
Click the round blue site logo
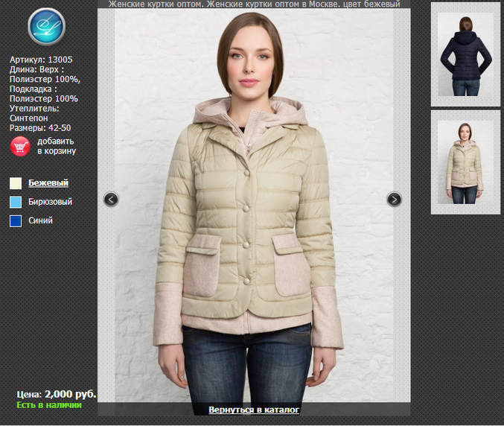46,27
